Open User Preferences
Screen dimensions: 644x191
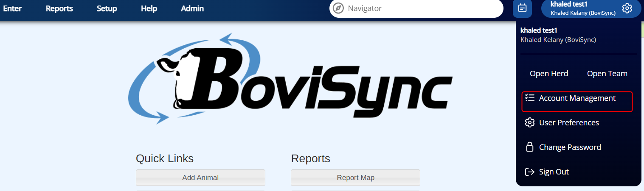(x=569, y=123)
